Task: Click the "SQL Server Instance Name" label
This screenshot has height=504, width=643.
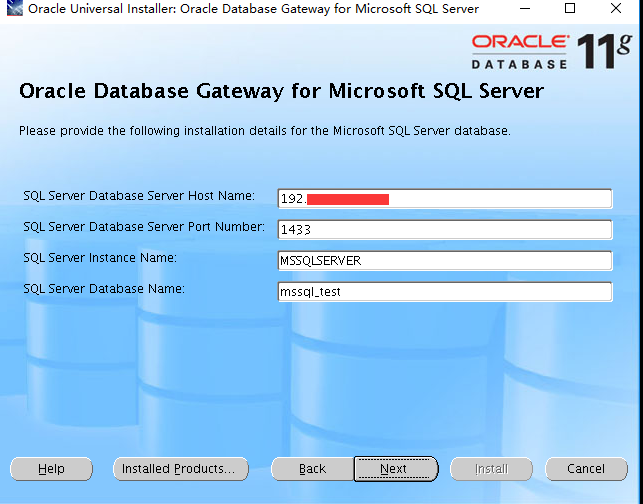Action: point(100,258)
